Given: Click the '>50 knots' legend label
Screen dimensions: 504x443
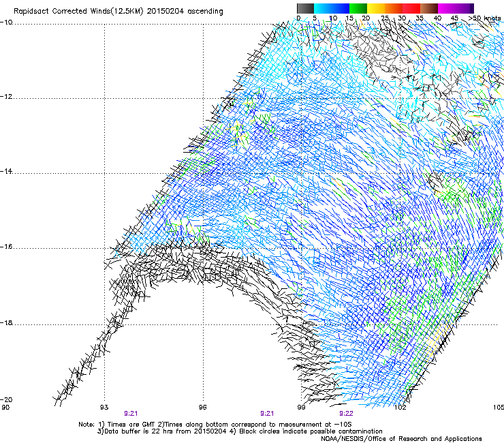Looking at the screenshot, I should (484, 18).
